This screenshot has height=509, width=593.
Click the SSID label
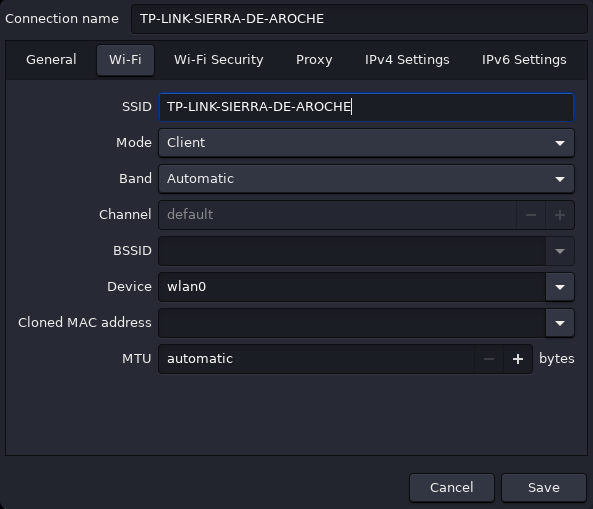(x=137, y=107)
